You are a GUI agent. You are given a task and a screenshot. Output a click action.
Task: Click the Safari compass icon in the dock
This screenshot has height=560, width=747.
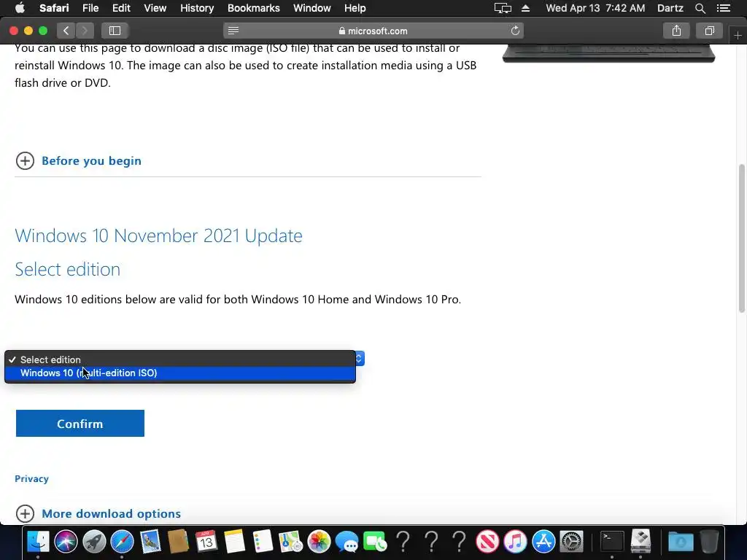tap(123, 542)
